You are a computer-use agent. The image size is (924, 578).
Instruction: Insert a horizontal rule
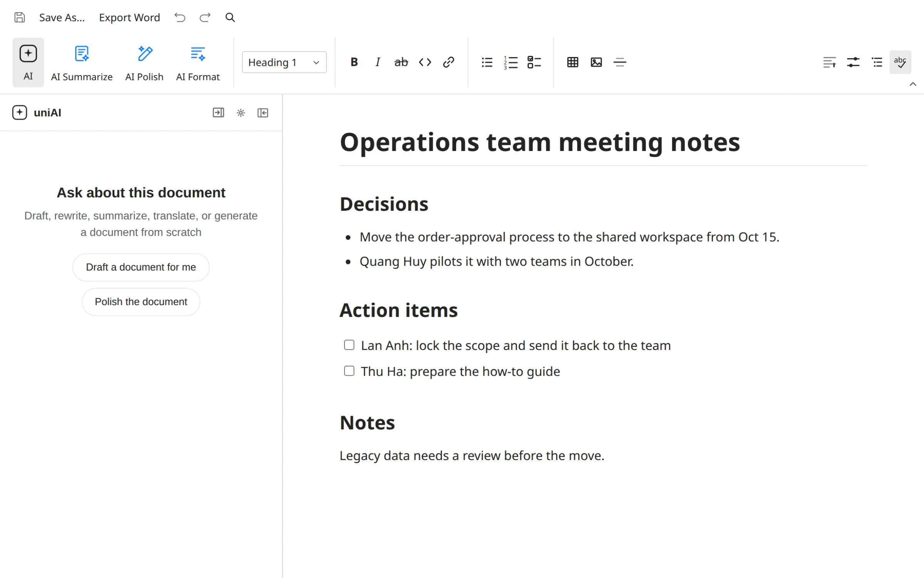point(620,62)
